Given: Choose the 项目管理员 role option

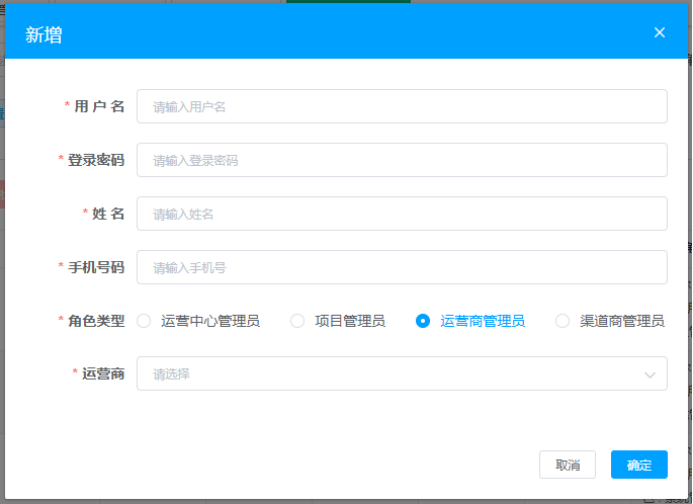Looking at the screenshot, I should 297,321.
